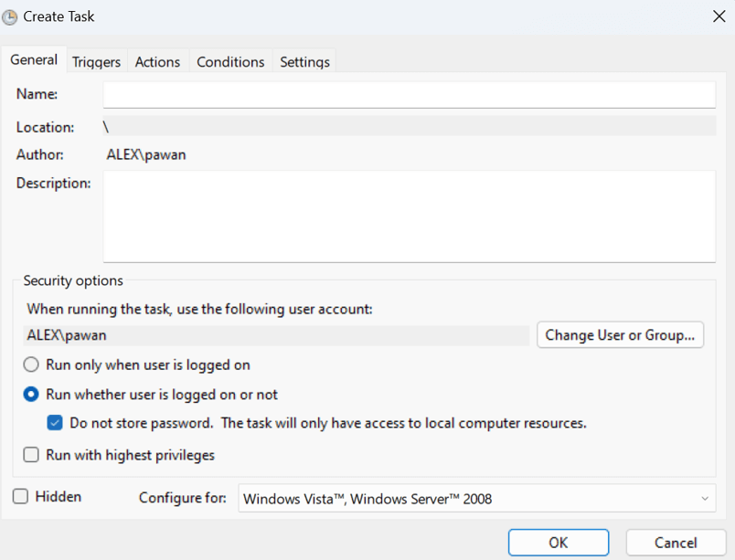Close the Create Task dialog

pos(718,16)
